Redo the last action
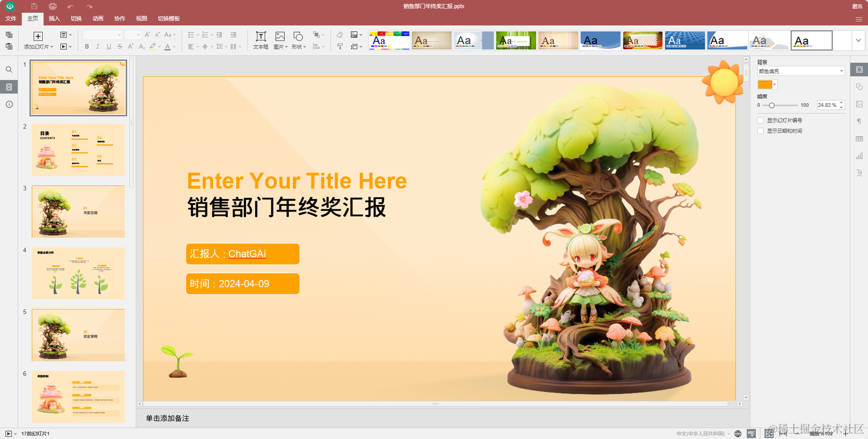The width and height of the screenshot is (868, 439). click(x=89, y=6)
